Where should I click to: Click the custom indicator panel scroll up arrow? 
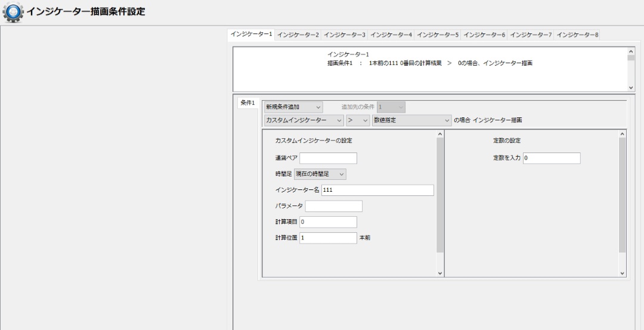[440, 135]
